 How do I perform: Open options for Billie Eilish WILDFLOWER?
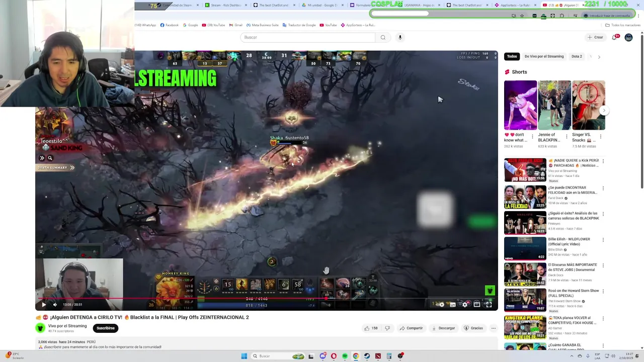click(x=603, y=240)
